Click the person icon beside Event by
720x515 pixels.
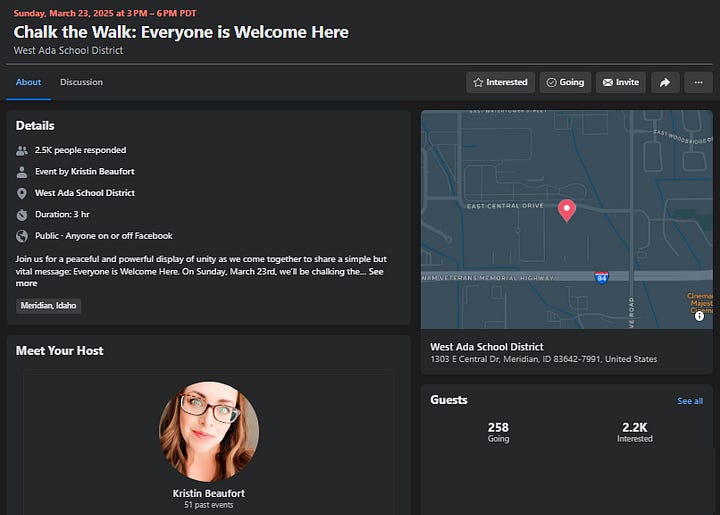tap(22, 172)
